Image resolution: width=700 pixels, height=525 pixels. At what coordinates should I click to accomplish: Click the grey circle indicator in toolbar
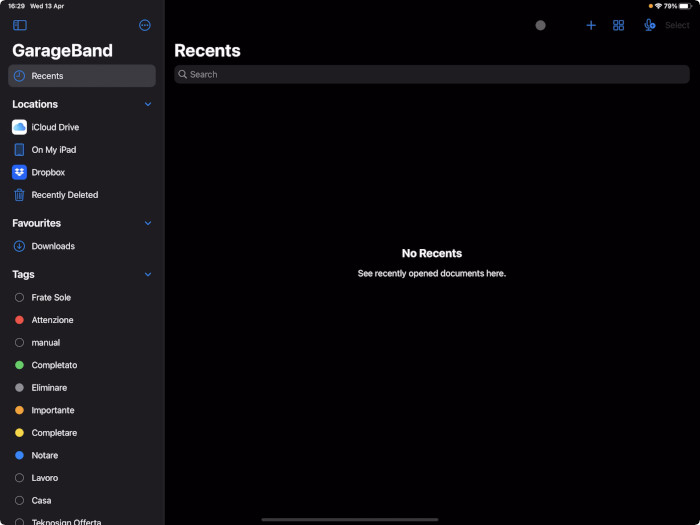point(540,25)
